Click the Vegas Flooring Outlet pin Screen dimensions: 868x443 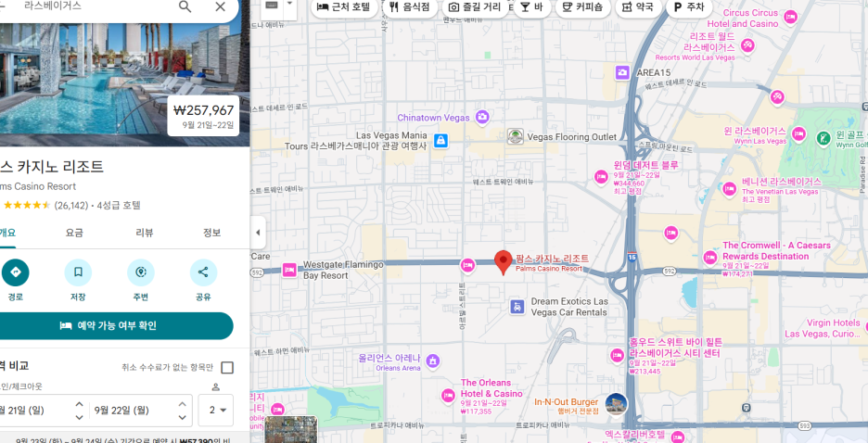[x=516, y=136]
